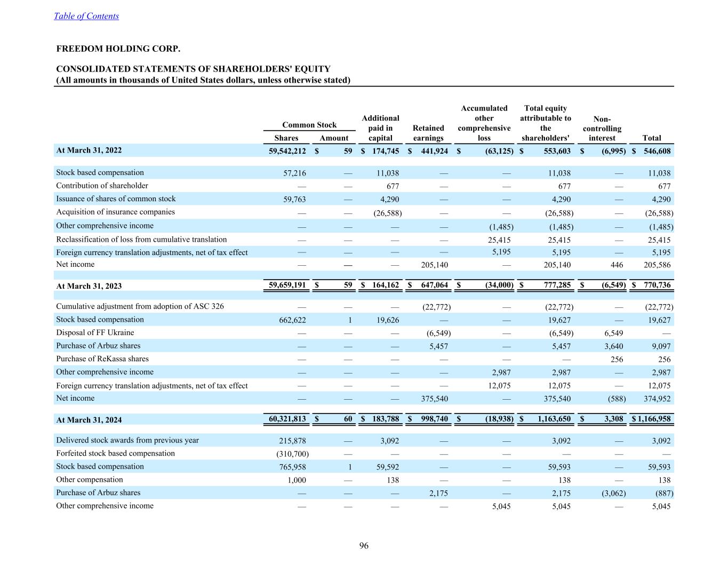Viewport: 728px width, 563px height.
Task: Select the At March 31, 2022 row label
Action: pos(89,150)
